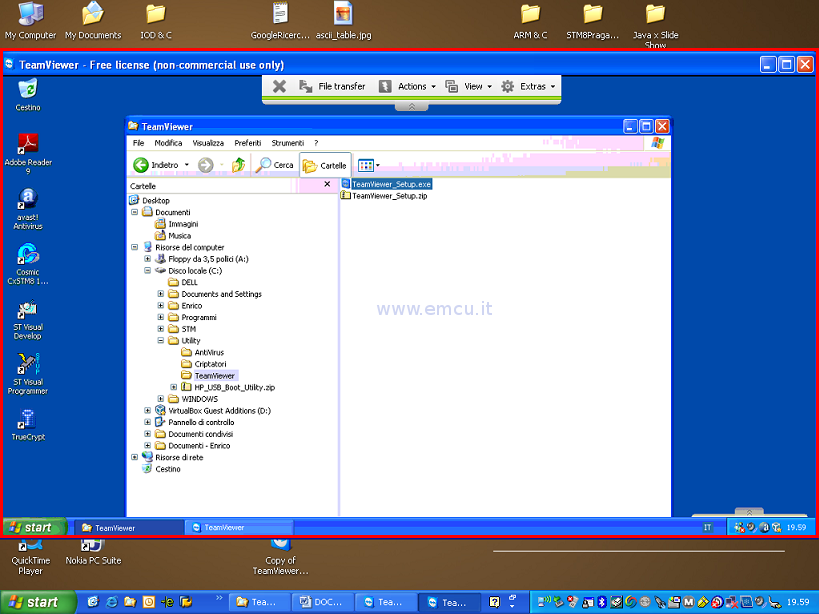Screen dimensions: 819x614
Task: Open the Strumenti menu
Action: 287,143
